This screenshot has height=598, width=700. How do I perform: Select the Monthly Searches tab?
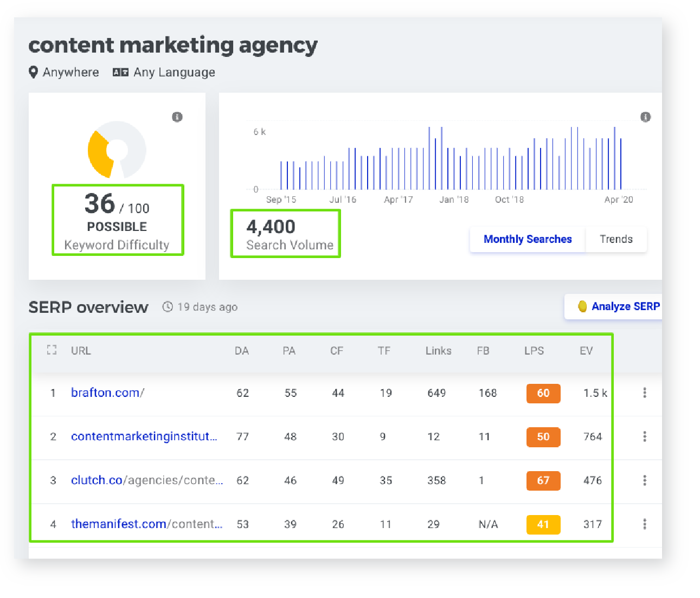coord(527,239)
